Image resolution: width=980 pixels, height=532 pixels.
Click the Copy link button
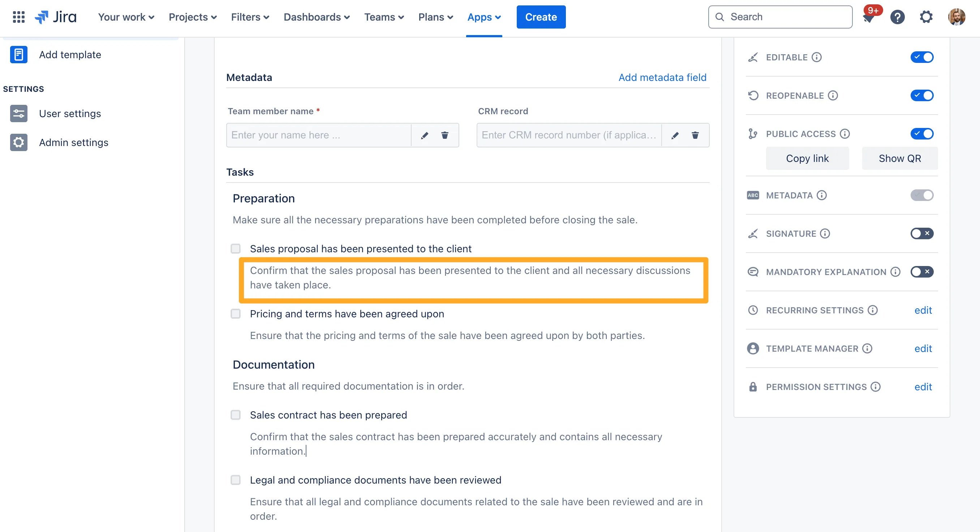(807, 158)
